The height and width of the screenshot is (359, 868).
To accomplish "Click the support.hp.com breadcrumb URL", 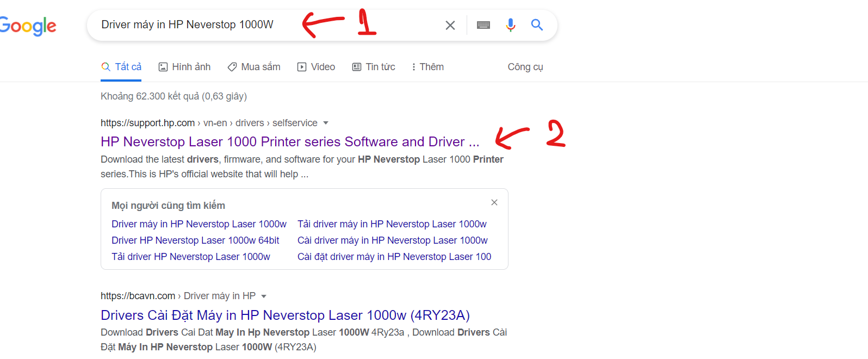I will 209,123.
